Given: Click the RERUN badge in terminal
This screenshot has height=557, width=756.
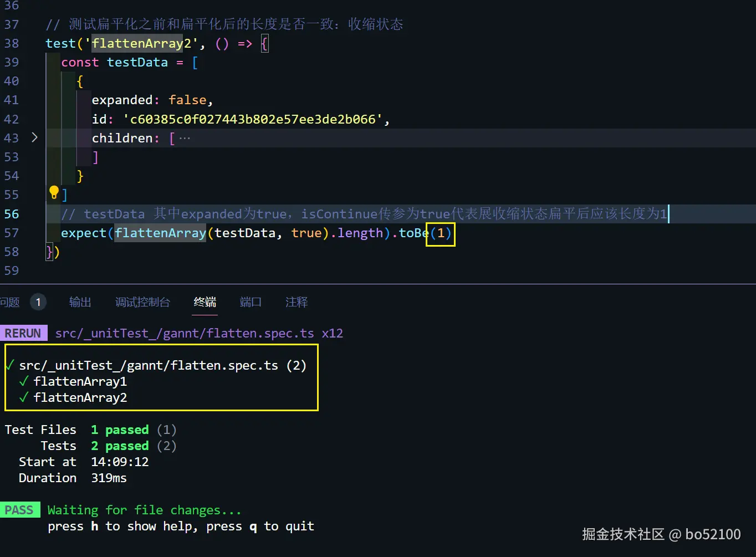Looking at the screenshot, I should tap(23, 333).
